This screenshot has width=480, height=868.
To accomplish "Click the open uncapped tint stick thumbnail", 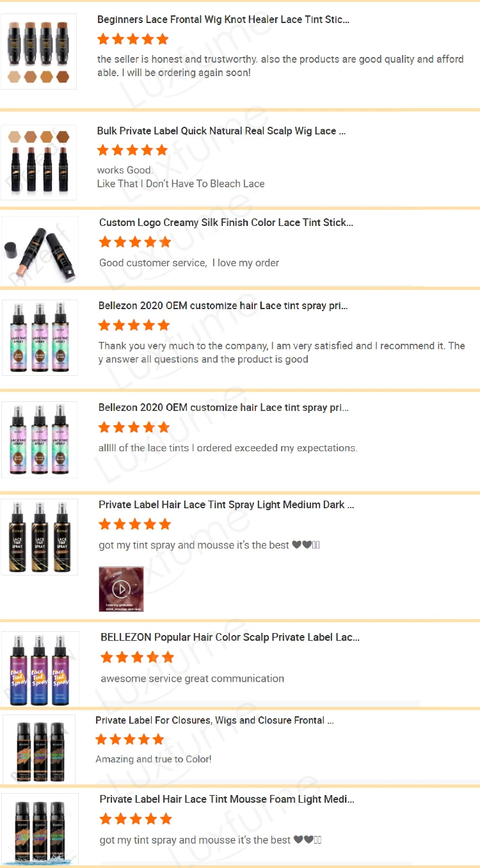I will 40,251.
